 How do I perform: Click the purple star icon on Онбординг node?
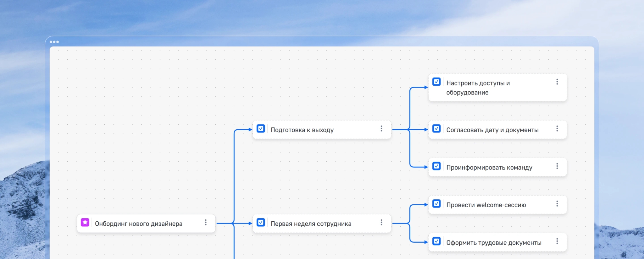85,222
